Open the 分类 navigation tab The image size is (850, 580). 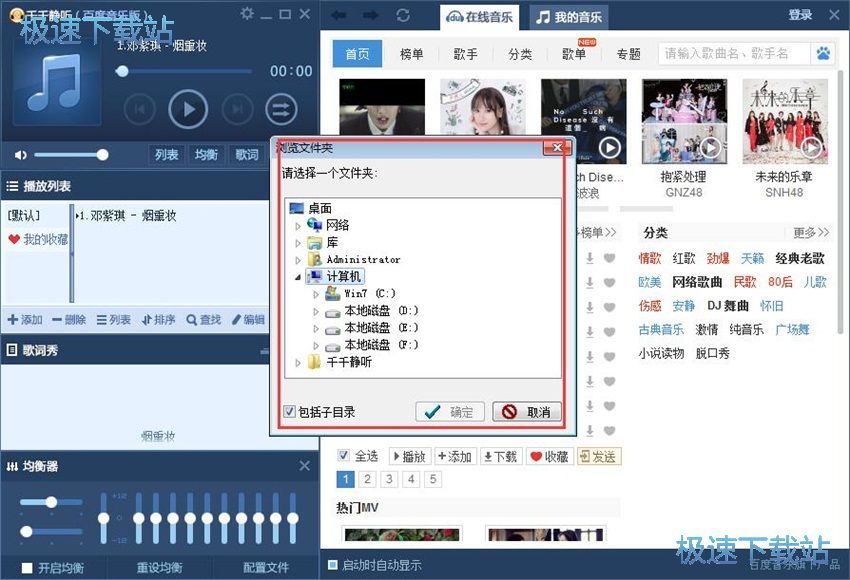(x=520, y=54)
